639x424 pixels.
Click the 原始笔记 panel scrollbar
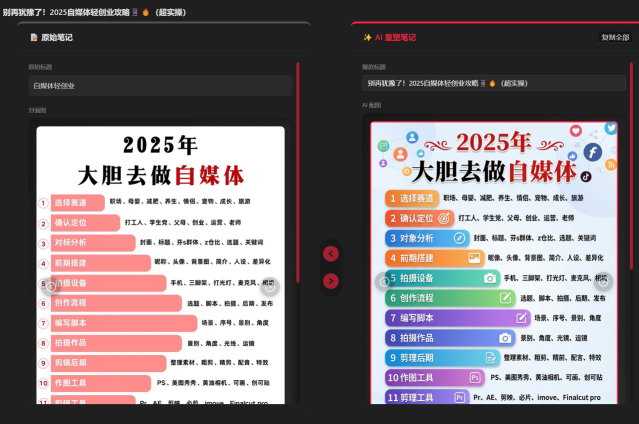[x=298, y=172]
